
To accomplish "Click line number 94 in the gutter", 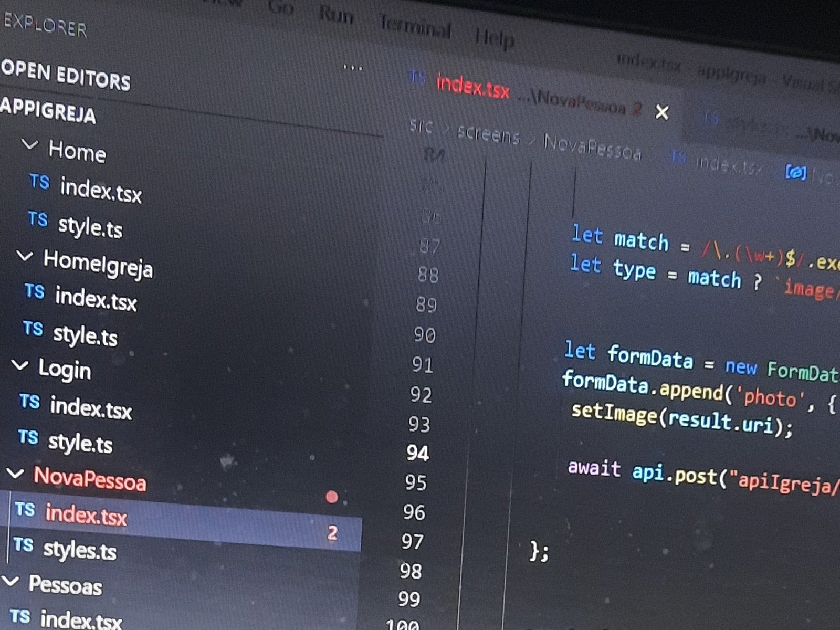I will pyautogui.click(x=418, y=453).
